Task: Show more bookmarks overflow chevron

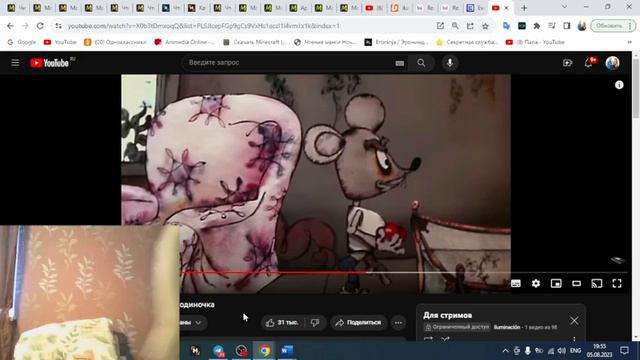Action: (629, 42)
